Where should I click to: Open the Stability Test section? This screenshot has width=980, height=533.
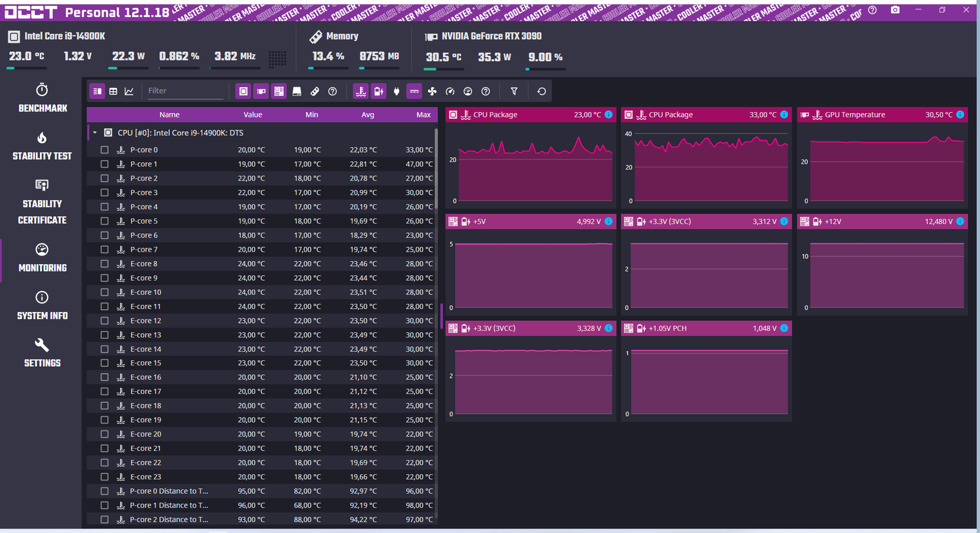[42, 146]
